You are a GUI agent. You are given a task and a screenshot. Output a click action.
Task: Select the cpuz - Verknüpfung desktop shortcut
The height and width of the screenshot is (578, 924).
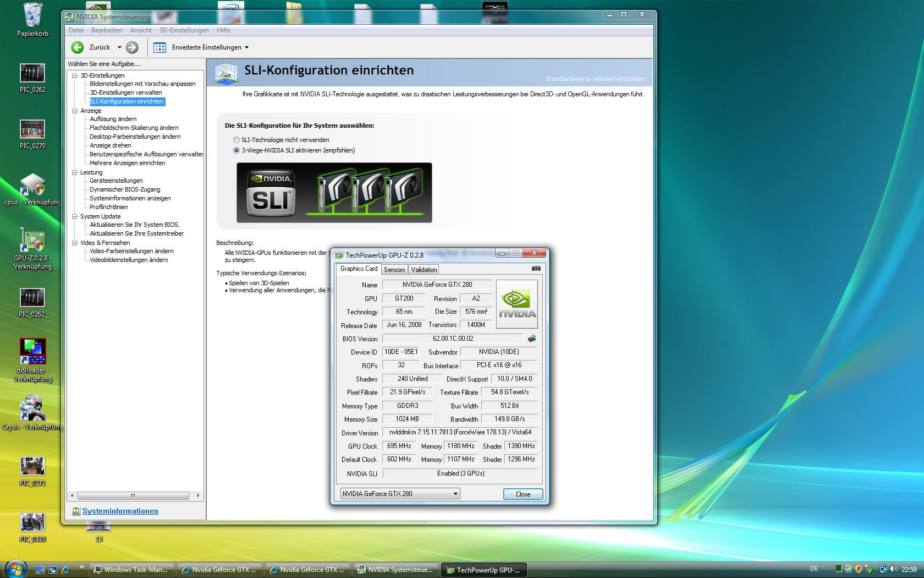pyautogui.click(x=32, y=190)
